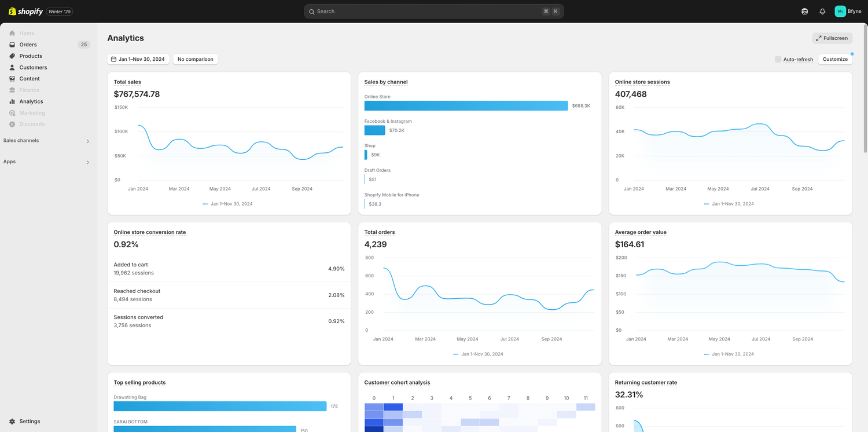Open the No comparison dropdown
The height and width of the screenshot is (432, 868).
196,59
